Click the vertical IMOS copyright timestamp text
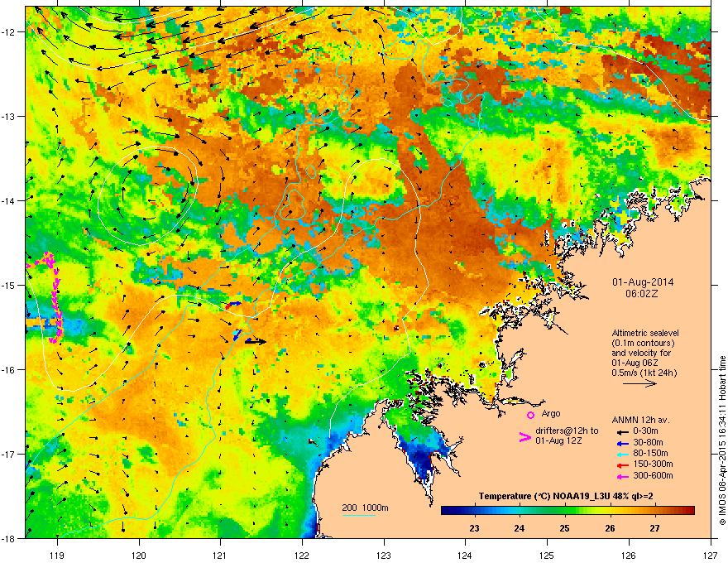Image resolution: width=728 pixels, height=563 pixels. (x=722, y=440)
